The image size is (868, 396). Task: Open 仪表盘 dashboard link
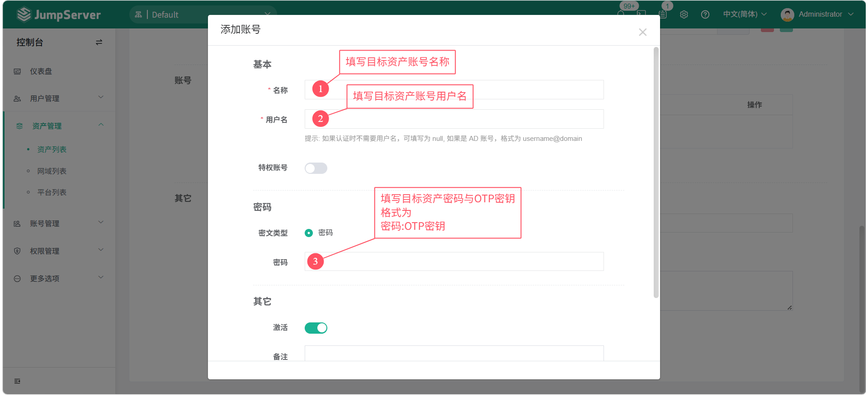point(41,71)
